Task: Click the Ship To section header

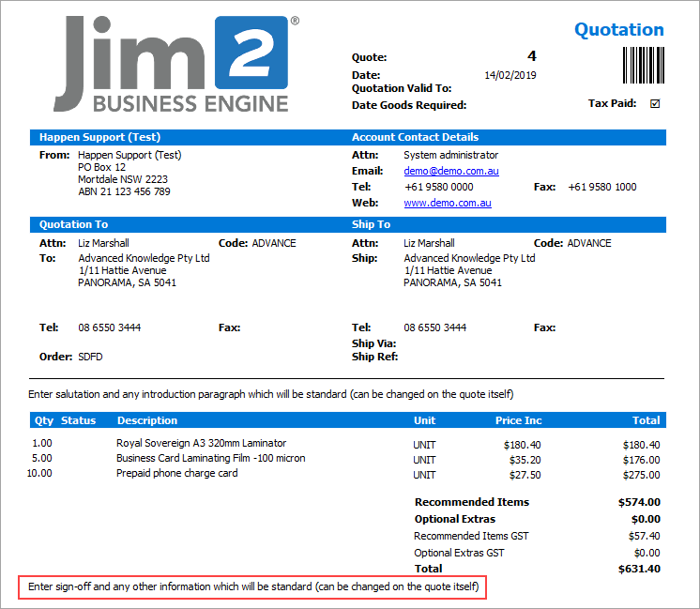Action: point(371,224)
